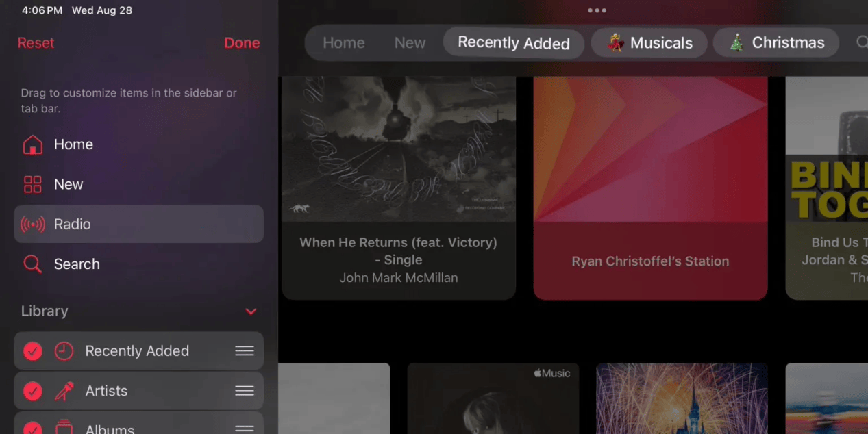
Task: Click the Albums label in Library list
Action: (x=110, y=429)
